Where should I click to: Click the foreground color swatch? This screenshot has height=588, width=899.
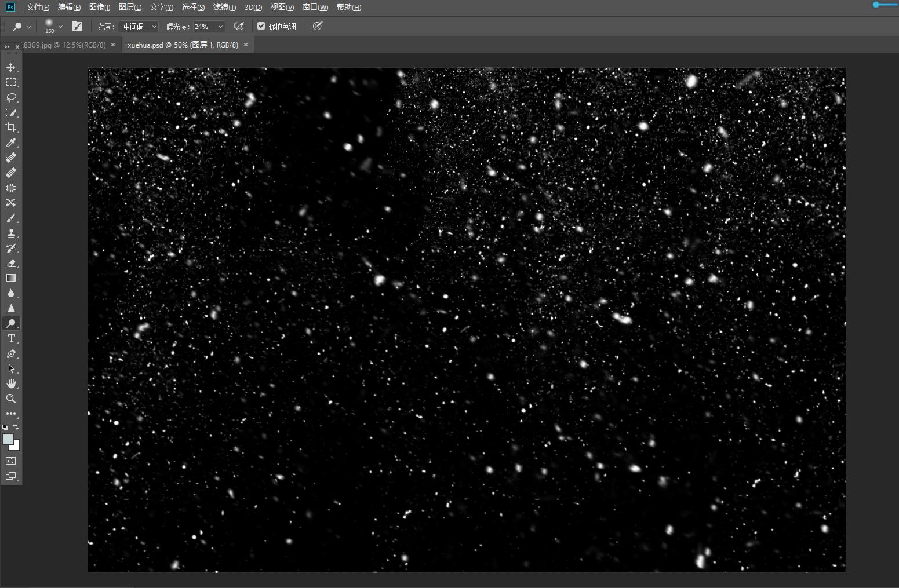tap(8, 440)
